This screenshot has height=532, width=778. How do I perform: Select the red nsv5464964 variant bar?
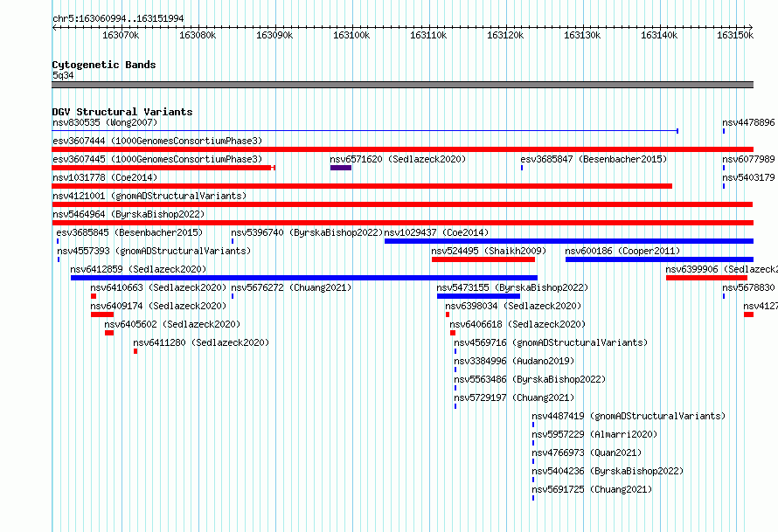402,223
